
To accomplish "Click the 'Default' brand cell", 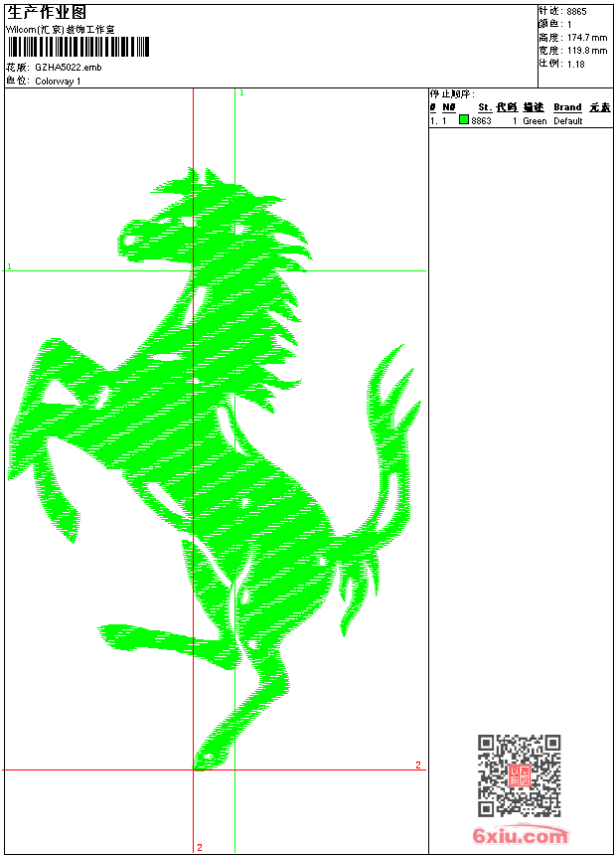I will (x=568, y=121).
